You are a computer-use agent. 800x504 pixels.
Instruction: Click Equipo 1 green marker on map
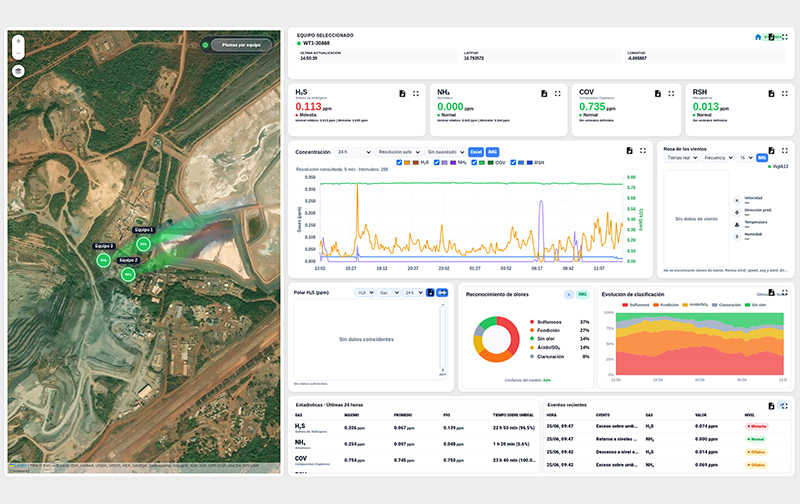(x=143, y=244)
